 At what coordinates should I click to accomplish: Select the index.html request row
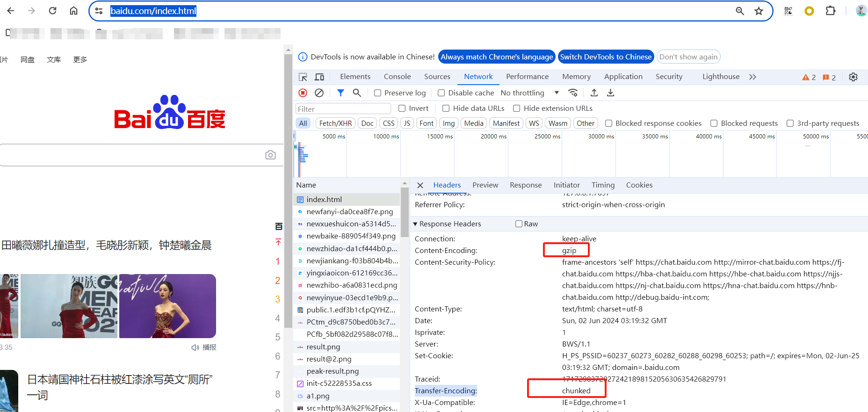(x=347, y=200)
